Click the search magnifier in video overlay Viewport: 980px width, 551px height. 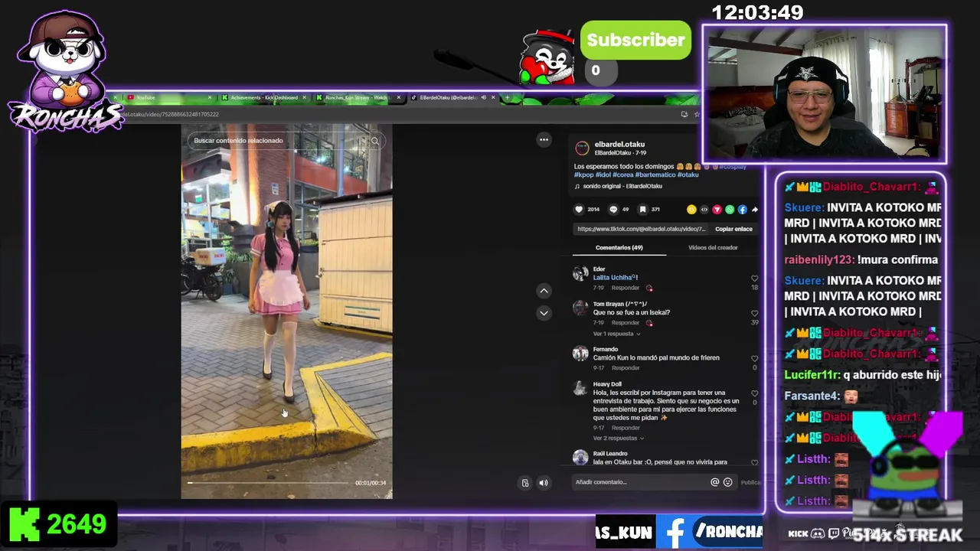(375, 141)
